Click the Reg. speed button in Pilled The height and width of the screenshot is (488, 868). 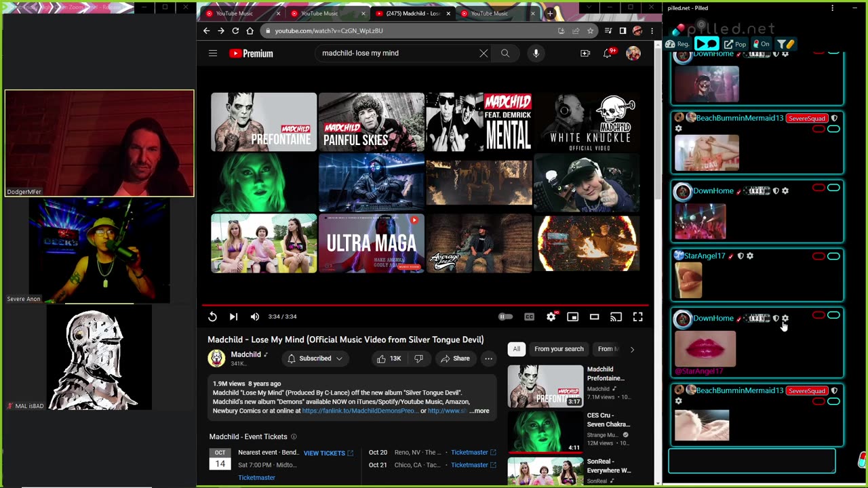pyautogui.click(x=677, y=44)
